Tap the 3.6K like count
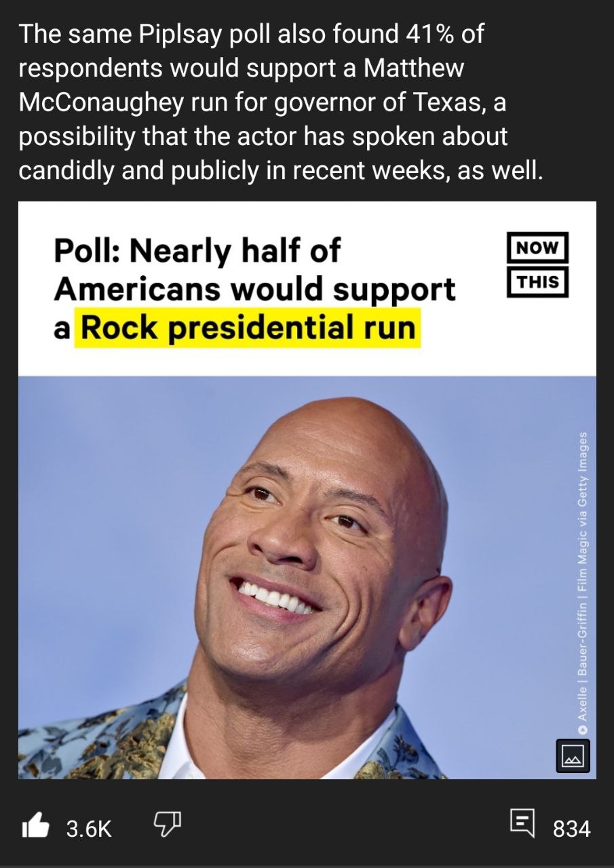This screenshot has width=614, height=868. [x=89, y=829]
